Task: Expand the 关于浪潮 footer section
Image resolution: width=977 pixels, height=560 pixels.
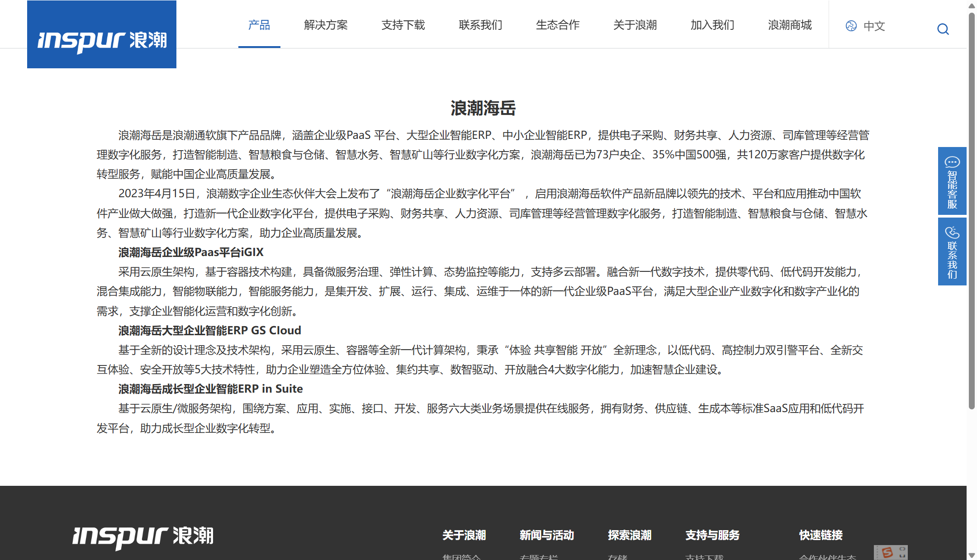Action: click(465, 536)
